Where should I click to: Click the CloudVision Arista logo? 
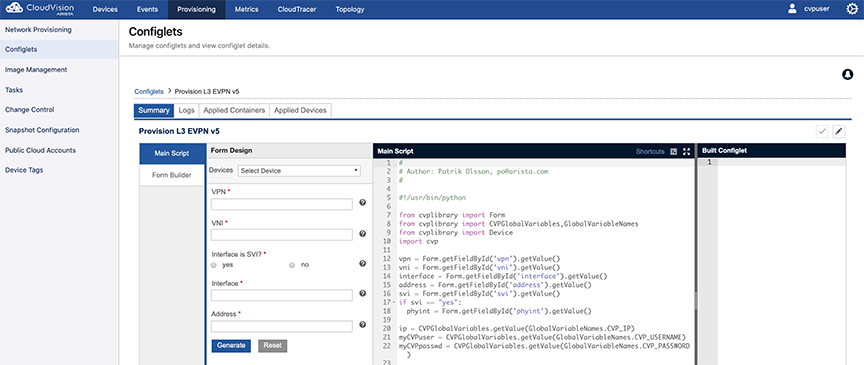pyautogui.click(x=40, y=9)
